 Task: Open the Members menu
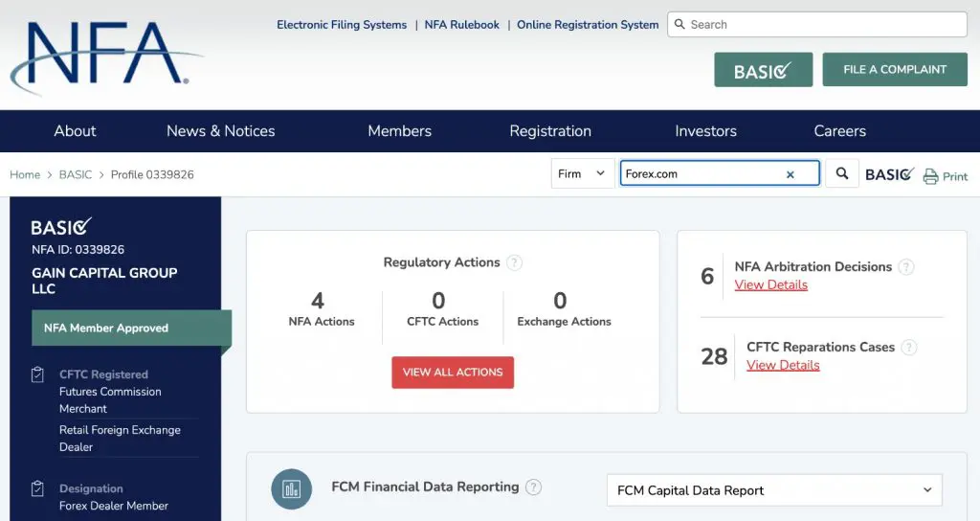click(399, 130)
